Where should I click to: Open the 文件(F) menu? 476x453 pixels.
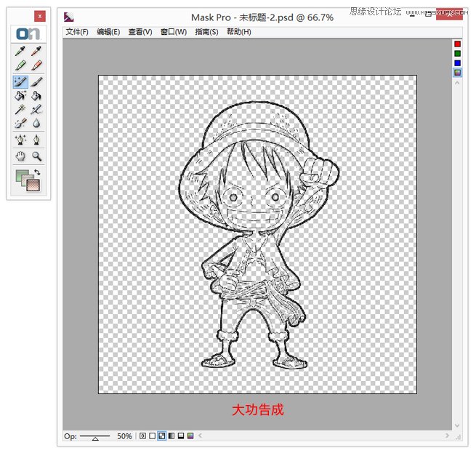click(x=77, y=32)
